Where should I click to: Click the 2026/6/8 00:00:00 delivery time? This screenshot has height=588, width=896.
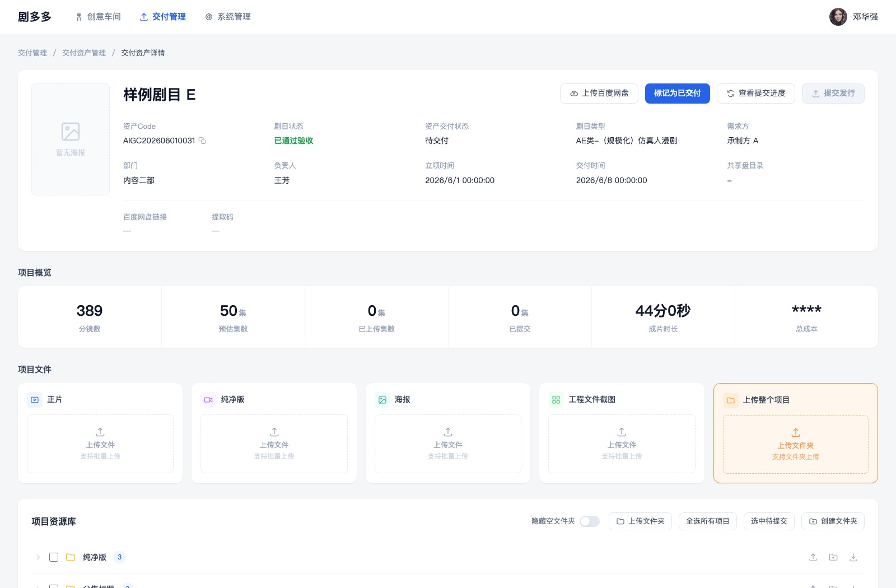(x=612, y=180)
